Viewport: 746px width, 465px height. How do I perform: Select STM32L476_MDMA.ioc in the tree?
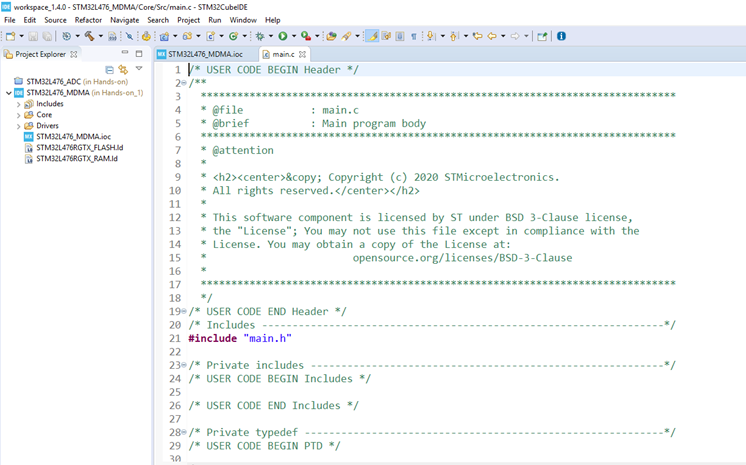point(68,137)
